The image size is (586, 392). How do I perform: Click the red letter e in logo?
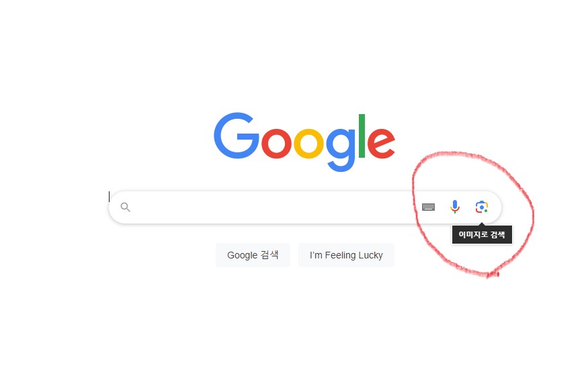point(381,143)
